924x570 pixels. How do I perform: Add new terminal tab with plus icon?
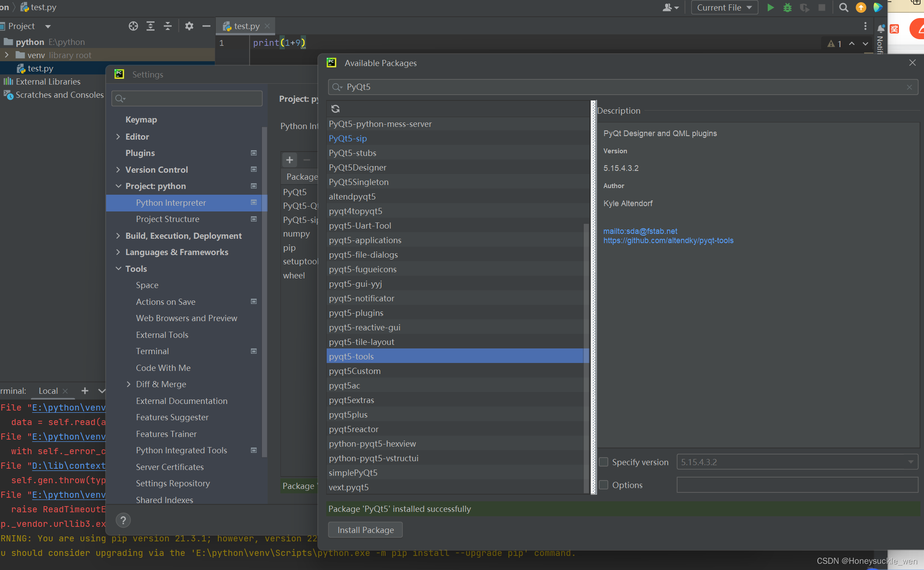point(85,391)
